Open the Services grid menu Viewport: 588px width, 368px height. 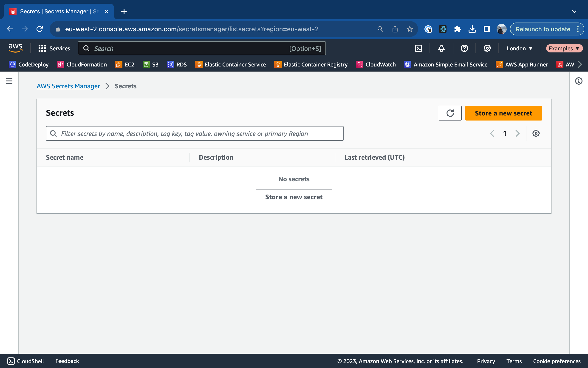(54, 49)
